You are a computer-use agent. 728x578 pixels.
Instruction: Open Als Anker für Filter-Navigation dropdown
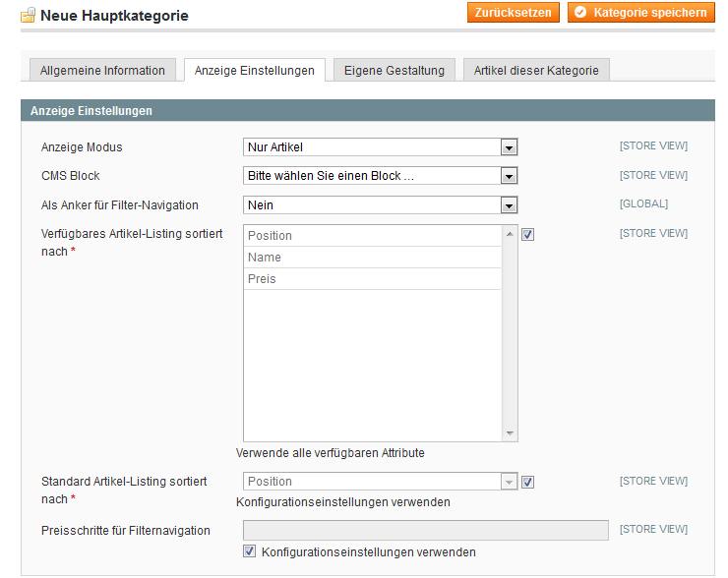(381, 205)
